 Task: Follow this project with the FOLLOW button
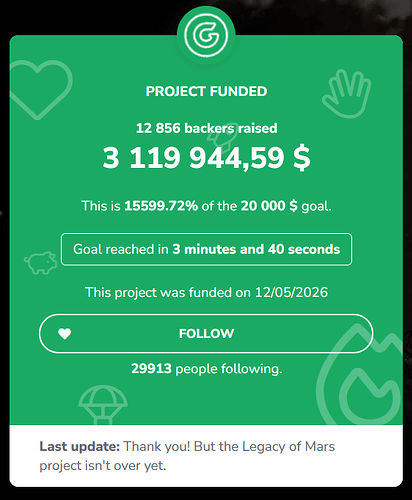pos(206,333)
